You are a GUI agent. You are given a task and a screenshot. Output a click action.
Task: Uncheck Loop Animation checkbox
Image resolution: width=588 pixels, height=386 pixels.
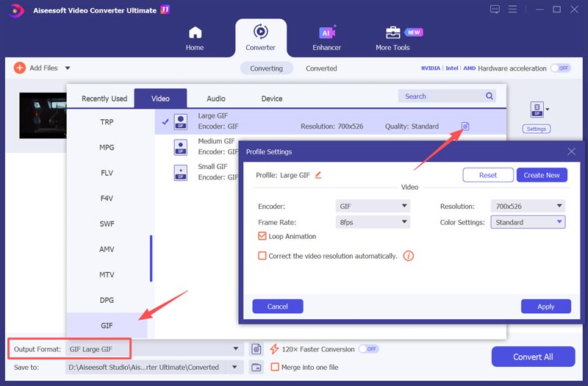click(262, 236)
